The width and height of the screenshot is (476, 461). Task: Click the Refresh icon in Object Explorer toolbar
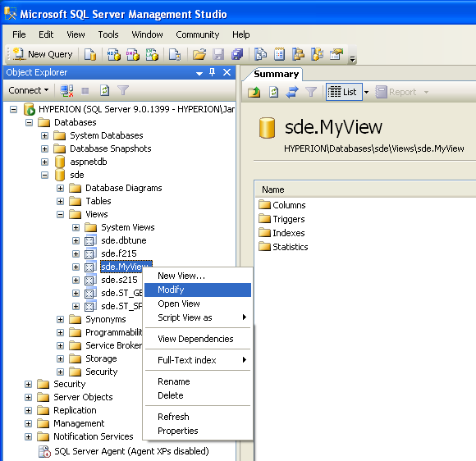[x=105, y=90]
